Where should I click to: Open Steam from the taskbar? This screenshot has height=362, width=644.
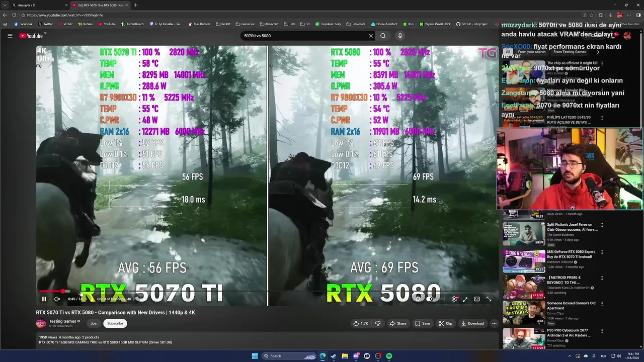pyautogui.click(x=333, y=356)
